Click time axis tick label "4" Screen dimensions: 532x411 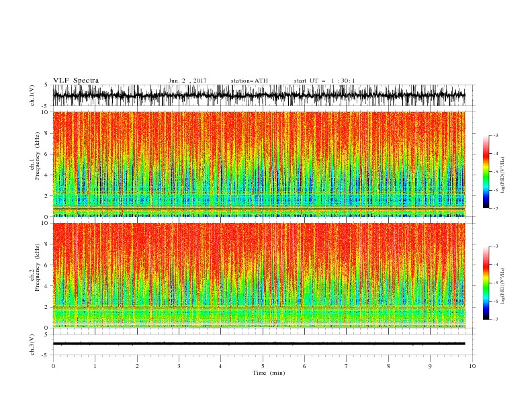pyautogui.click(x=220, y=366)
